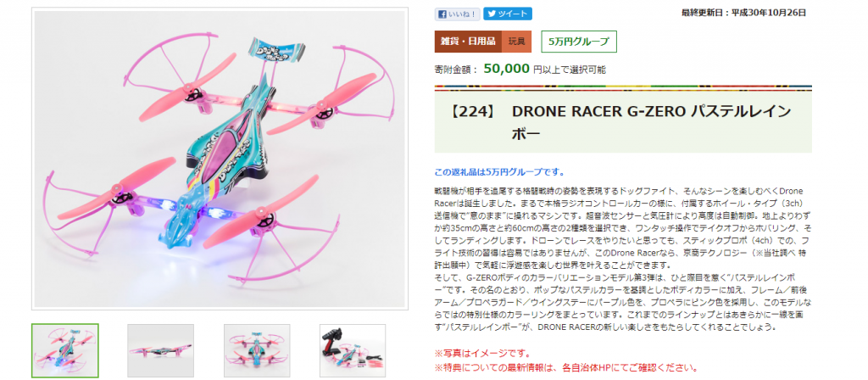This screenshot has width=868, height=380.
Task: Click the 最終更新日 update date text
Action: 743,12
